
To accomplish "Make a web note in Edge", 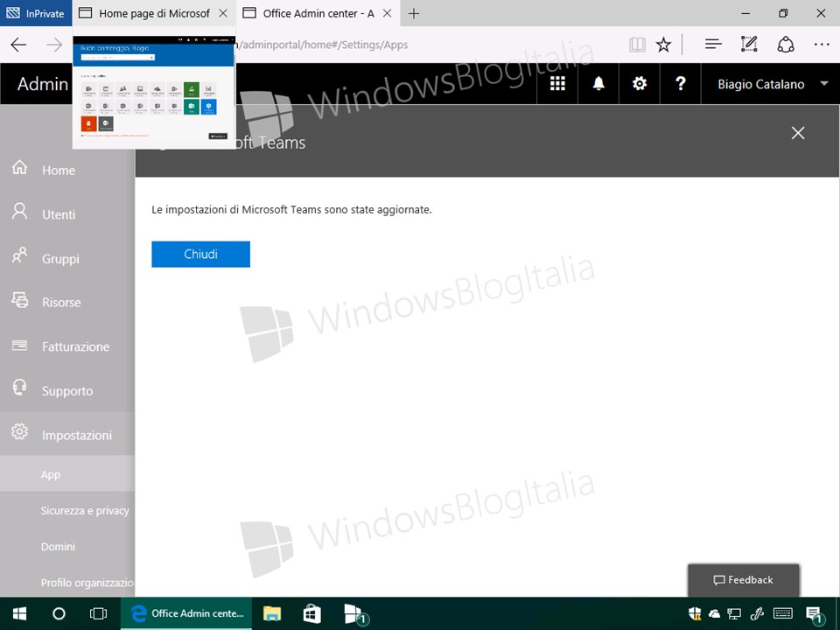I will pyautogui.click(x=749, y=45).
